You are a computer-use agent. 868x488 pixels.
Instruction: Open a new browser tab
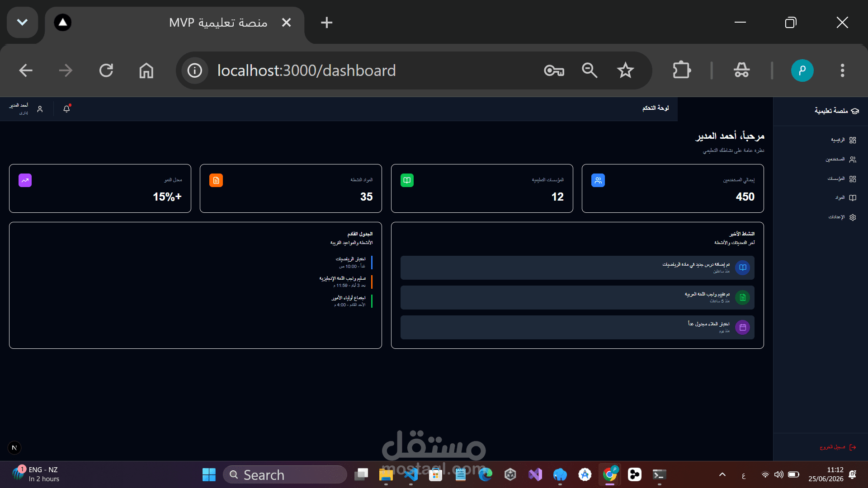326,23
